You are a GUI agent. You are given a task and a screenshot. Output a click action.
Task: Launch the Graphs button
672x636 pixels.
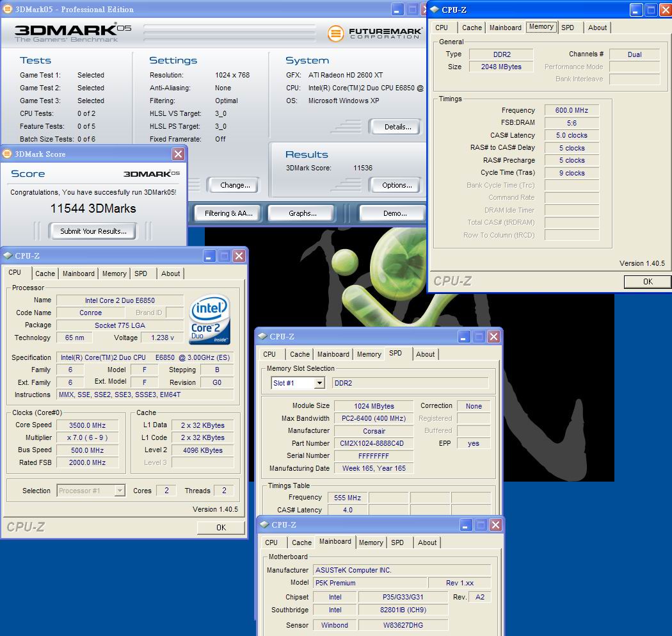tap(303, 213)
